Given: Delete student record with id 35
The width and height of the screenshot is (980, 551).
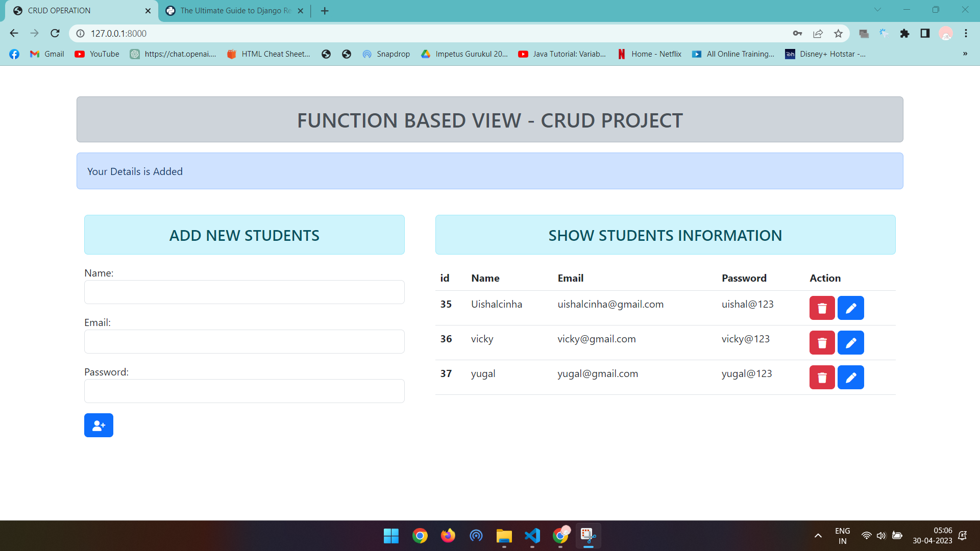Looking at the screenshot, I should coord(822,308).
